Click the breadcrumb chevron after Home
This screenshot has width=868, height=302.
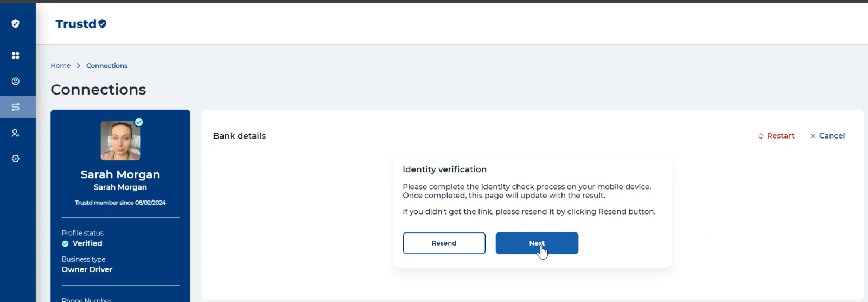78,66
